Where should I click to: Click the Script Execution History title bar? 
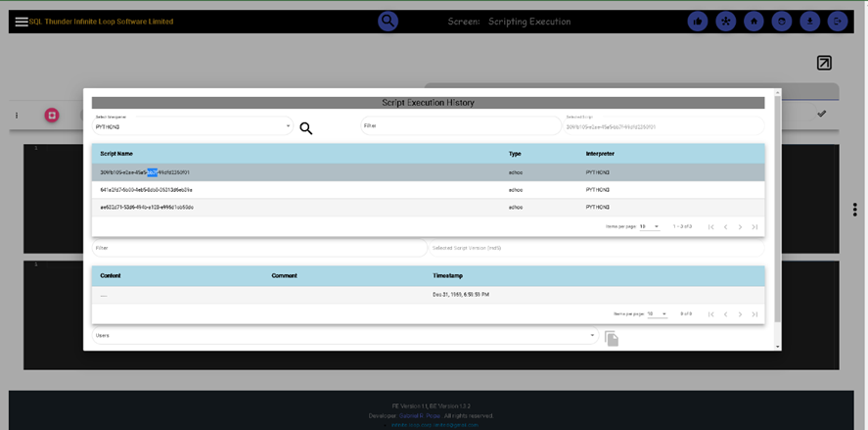point(428,103)
